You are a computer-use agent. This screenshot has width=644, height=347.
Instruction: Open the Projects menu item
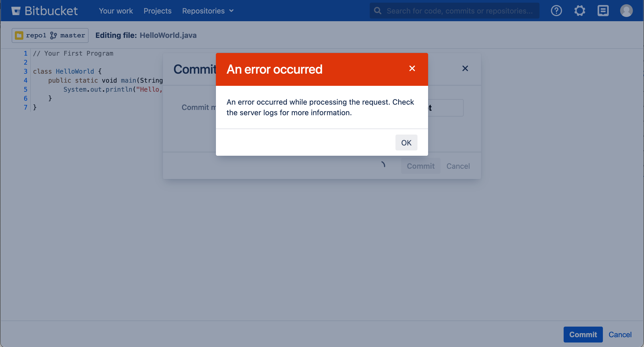(x=158, y=11)
